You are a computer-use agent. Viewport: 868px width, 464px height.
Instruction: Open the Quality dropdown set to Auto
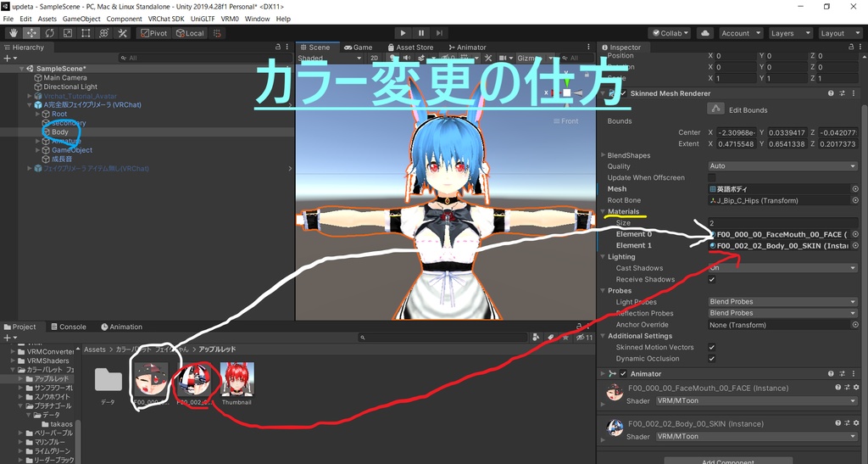pyautogui.click(x=782, y=166)
